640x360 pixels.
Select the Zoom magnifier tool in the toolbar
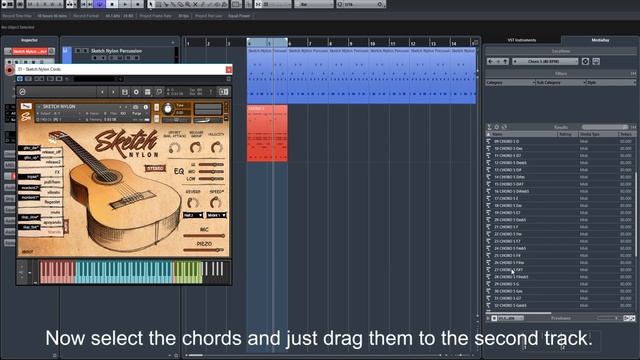188,4
